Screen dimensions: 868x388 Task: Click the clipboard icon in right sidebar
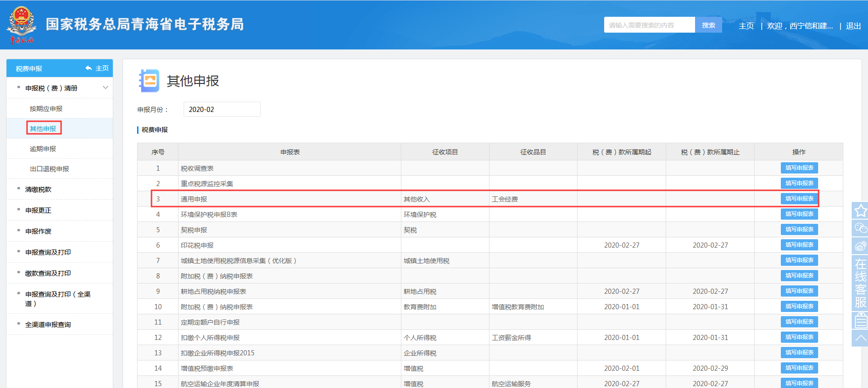pos(860,320)
